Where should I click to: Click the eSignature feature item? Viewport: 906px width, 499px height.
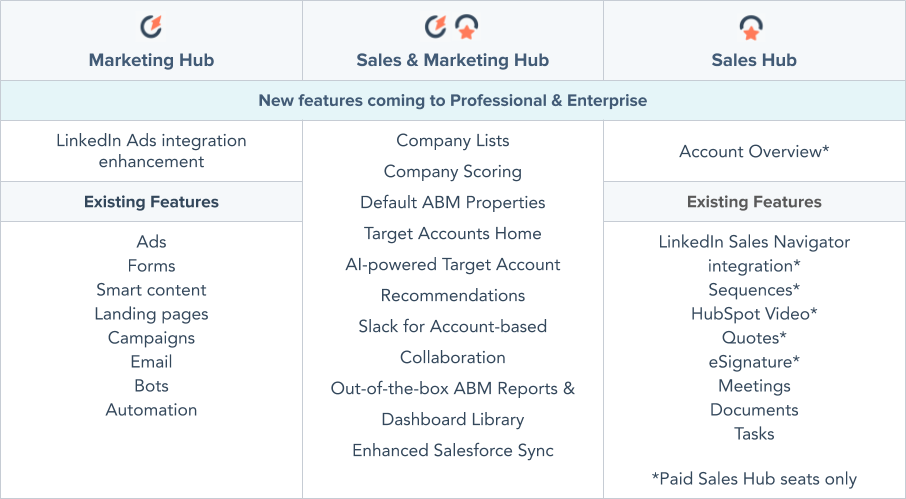[x=754, y=362]
